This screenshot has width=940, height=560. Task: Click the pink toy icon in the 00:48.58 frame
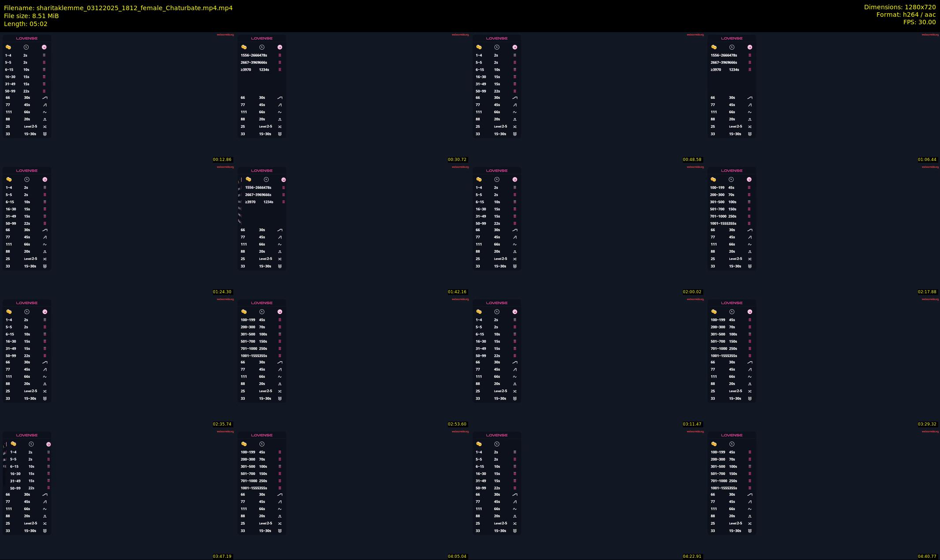(x=515, y=47)
